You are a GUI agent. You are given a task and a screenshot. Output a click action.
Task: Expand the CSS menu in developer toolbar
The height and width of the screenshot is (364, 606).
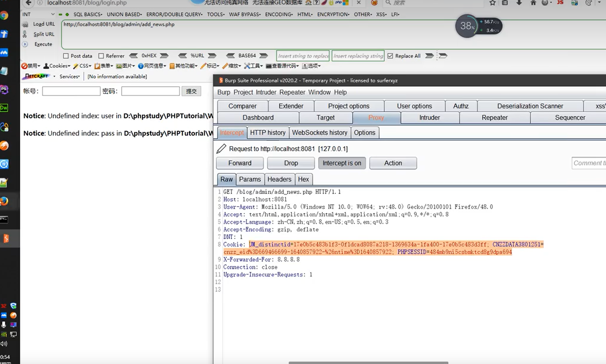tap(82, 66)
